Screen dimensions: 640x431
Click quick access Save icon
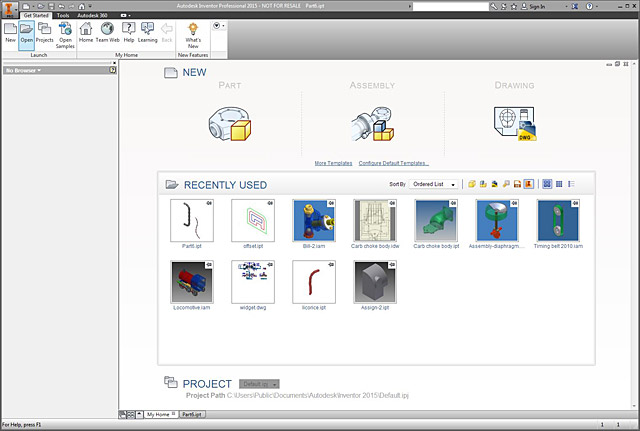[51, 6]
